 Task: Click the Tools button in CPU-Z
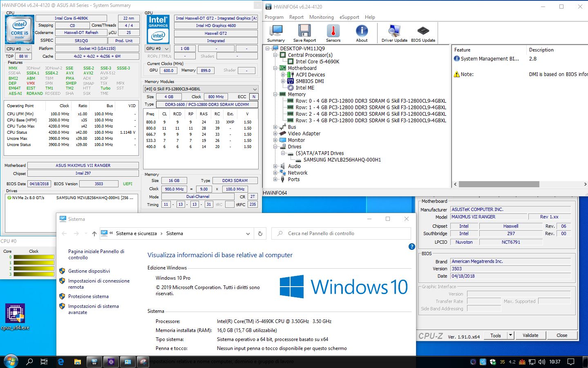[x=496, y=335]
